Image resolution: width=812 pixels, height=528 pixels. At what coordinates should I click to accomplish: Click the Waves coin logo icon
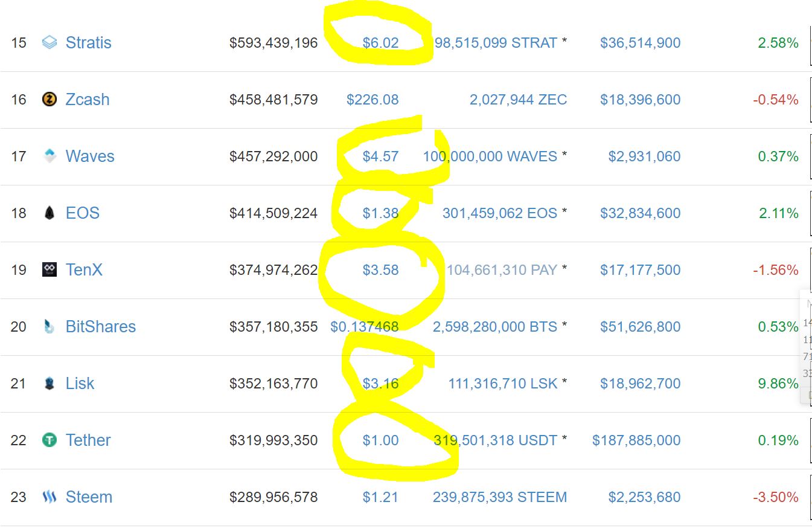coord(50,156)
